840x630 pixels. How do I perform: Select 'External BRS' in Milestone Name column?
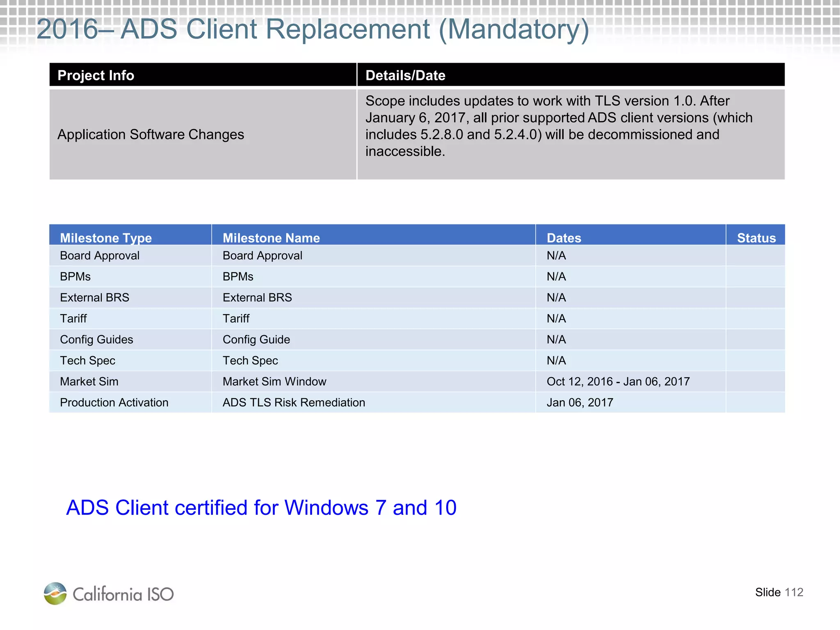tap(257, 298)
